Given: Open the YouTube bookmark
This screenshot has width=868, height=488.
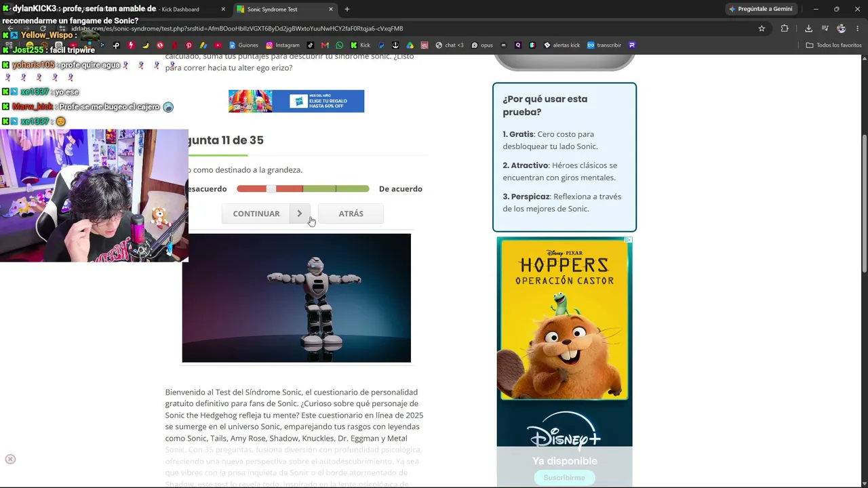Looking at the screenshot, I should pos(218,45).
